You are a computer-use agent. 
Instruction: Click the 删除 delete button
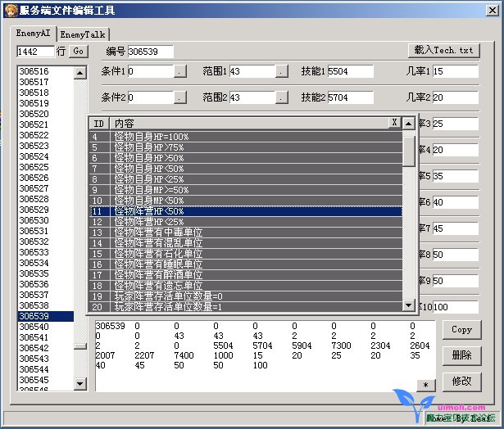[x=461, y=355]
